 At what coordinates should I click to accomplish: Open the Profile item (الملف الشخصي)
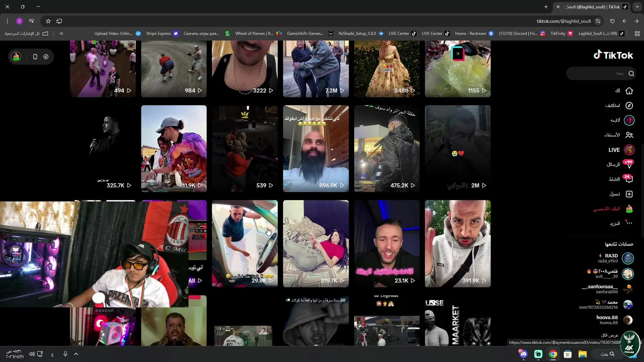point(613,209)
